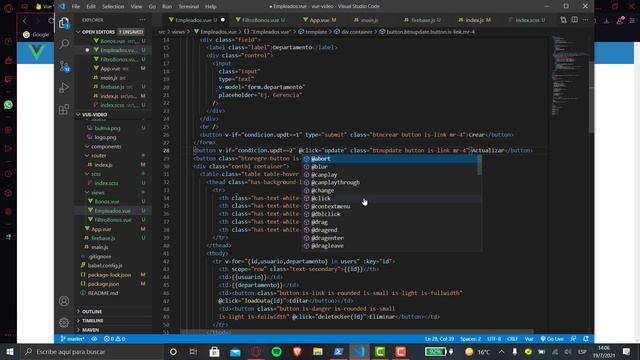
Task: Open the Extensions view
Action: pos(64,109)
